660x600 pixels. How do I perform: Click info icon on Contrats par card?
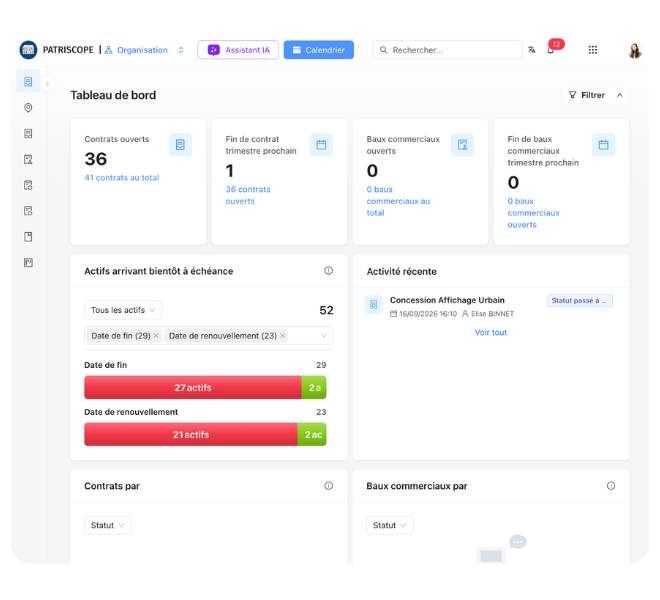pyautogui.click(x=328, y=485)
